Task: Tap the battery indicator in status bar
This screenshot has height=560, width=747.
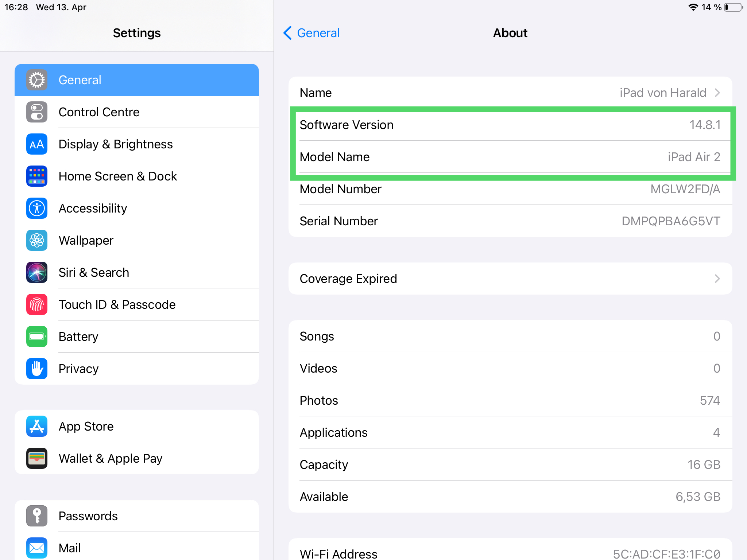Action: (x=733, y=7)
